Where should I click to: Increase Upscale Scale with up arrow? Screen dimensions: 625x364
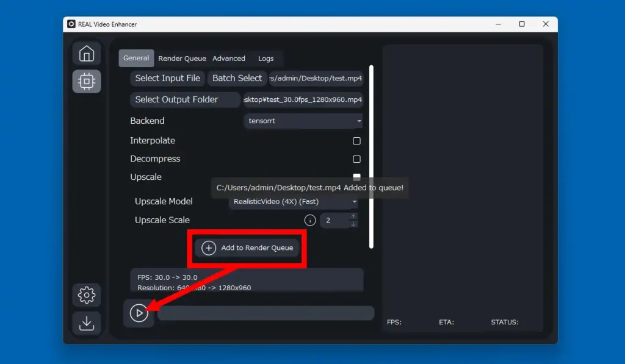point(353,216)
